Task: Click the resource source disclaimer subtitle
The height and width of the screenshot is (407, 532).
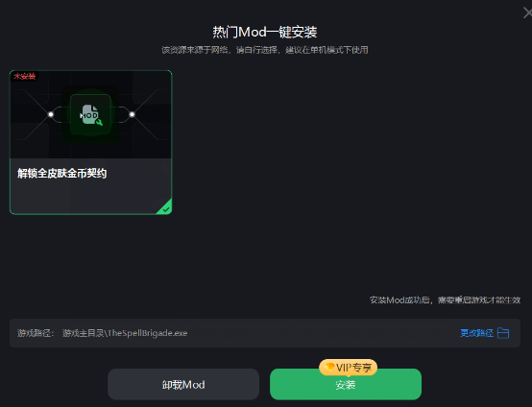Action: click(x=265, y=50)
